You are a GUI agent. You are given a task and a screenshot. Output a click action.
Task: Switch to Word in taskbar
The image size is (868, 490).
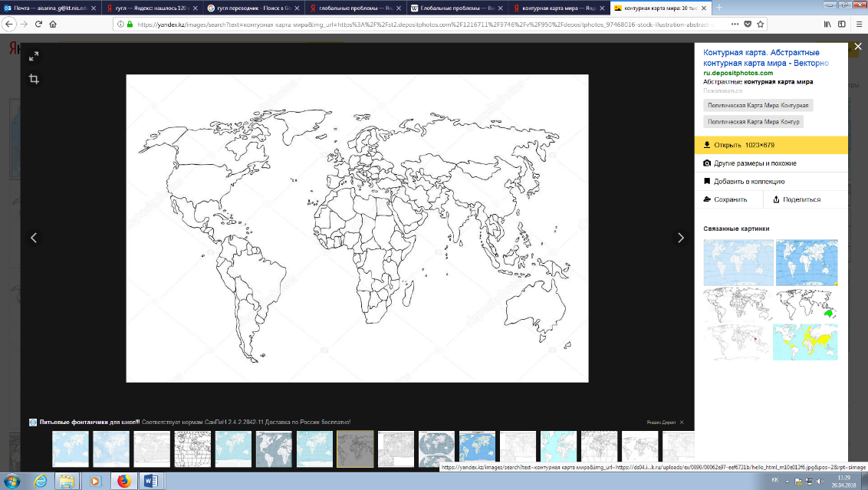pyautogui.click(x=150, y=481)
